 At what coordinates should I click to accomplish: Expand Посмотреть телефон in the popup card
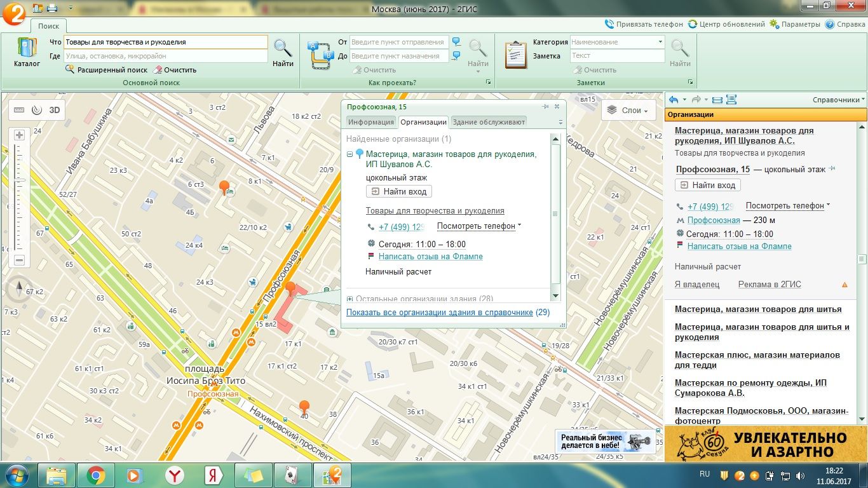(478, 226)
